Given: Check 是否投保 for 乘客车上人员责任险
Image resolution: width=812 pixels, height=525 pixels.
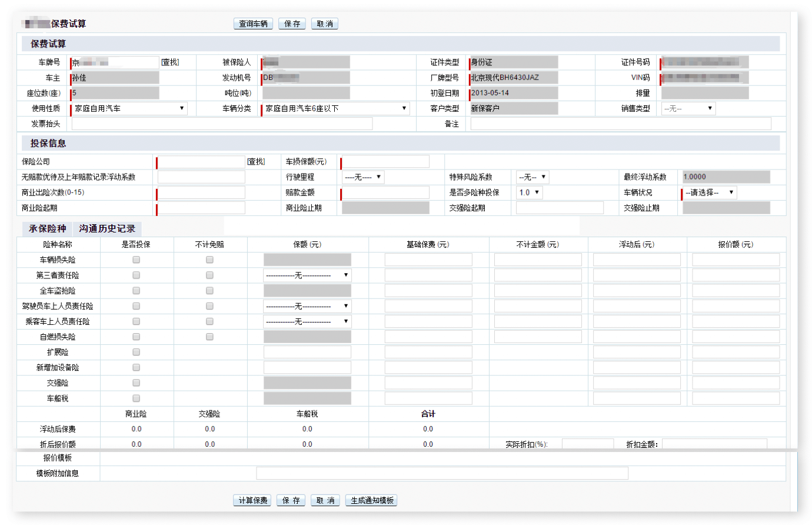Looking at the screenshot, I should (x=137, y=321).
